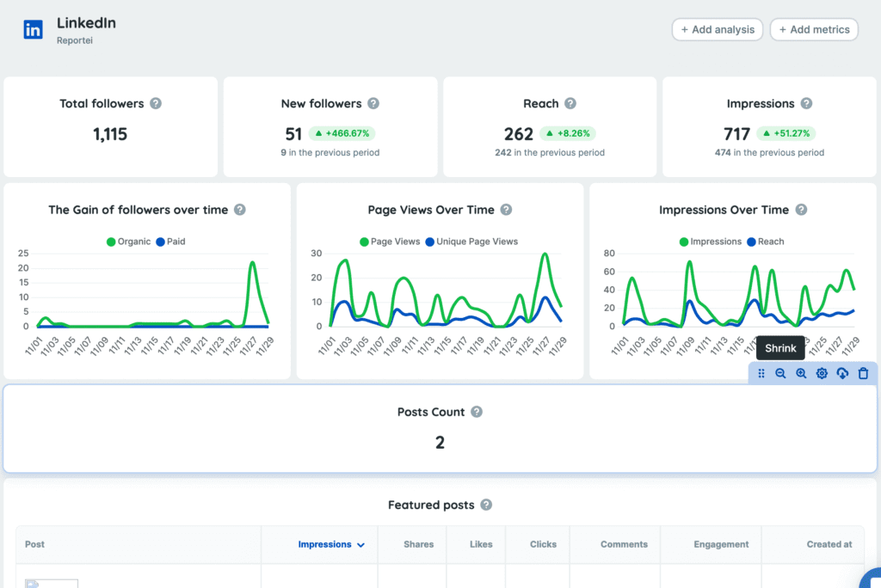Image resolution: width=881 pixels, height=588 pixels.
Task: Download the Impressions Over Time chart data
Action: [x=842, y=373]
